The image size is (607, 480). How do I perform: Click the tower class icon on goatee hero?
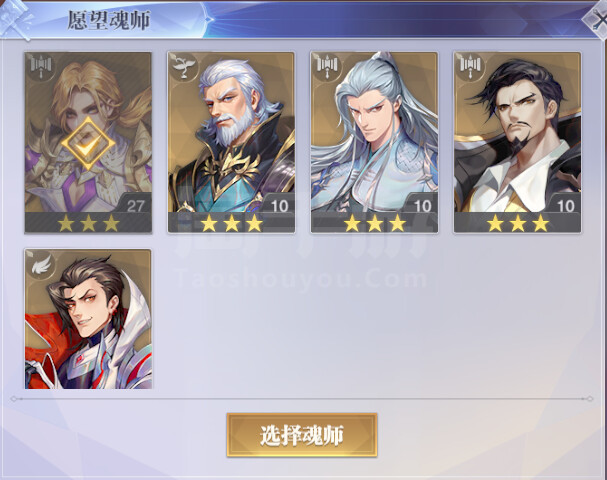point(470,65)
